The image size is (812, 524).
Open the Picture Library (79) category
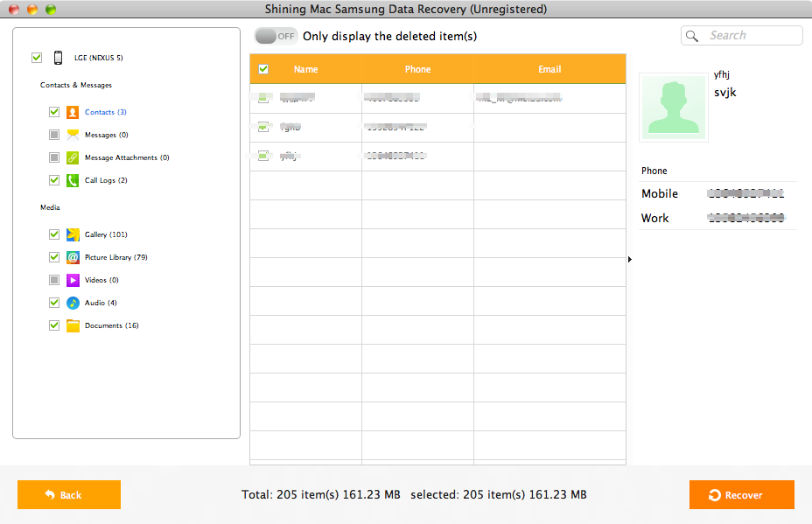click(116, 257)
